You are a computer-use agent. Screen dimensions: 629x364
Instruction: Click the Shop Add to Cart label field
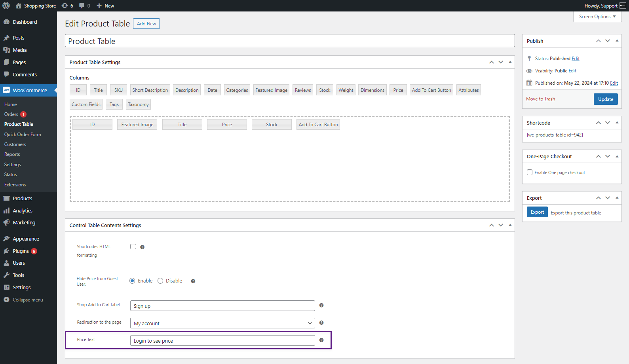click(x=222, y=305)
